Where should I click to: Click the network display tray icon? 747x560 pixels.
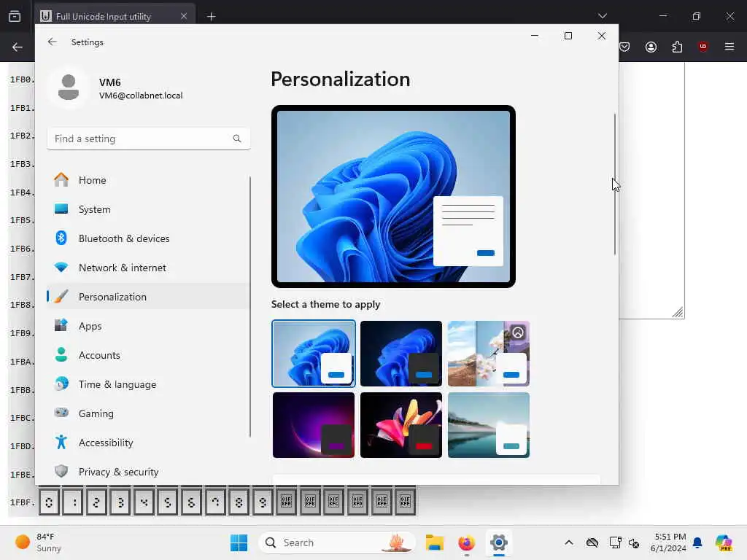click(x=615, y=542)
